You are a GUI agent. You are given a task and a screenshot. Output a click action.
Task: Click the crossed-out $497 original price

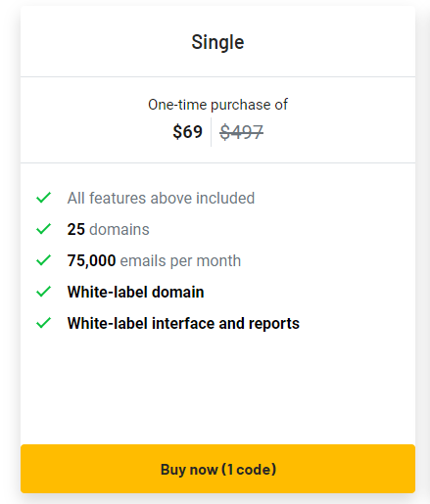coord(241,132)
